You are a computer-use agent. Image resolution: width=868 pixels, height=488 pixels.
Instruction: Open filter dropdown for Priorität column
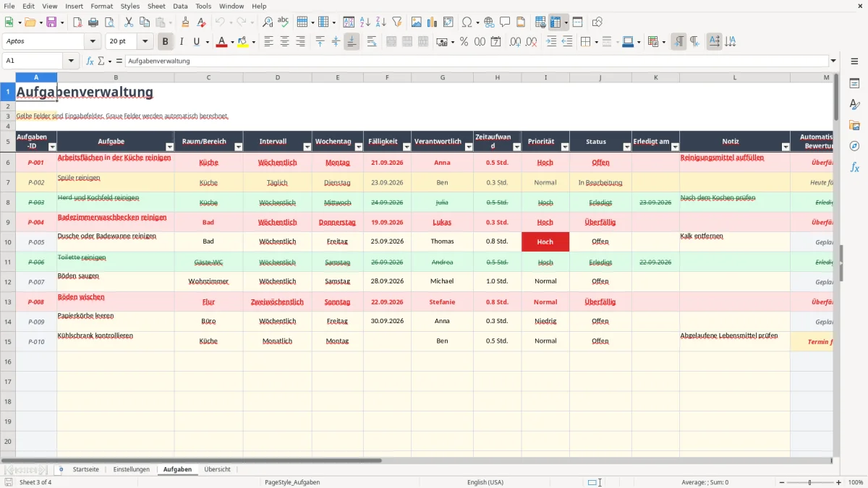pyautogui.click(x=565, y=147)
